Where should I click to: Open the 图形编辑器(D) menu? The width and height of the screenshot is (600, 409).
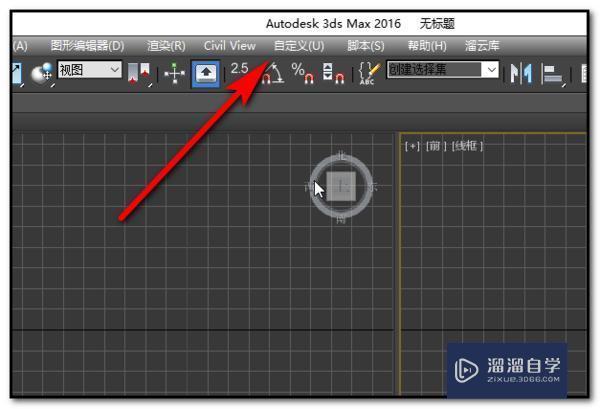coord(88,46)
